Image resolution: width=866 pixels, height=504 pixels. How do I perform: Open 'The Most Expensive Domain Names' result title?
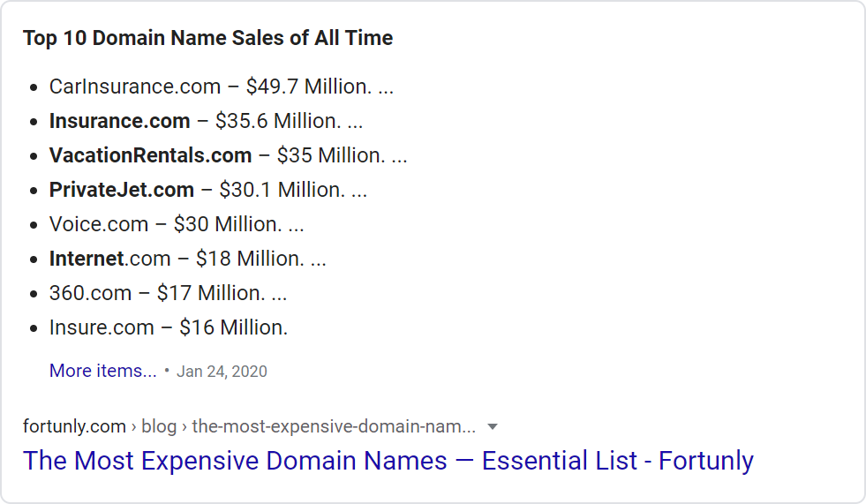(x=388, y=461)
